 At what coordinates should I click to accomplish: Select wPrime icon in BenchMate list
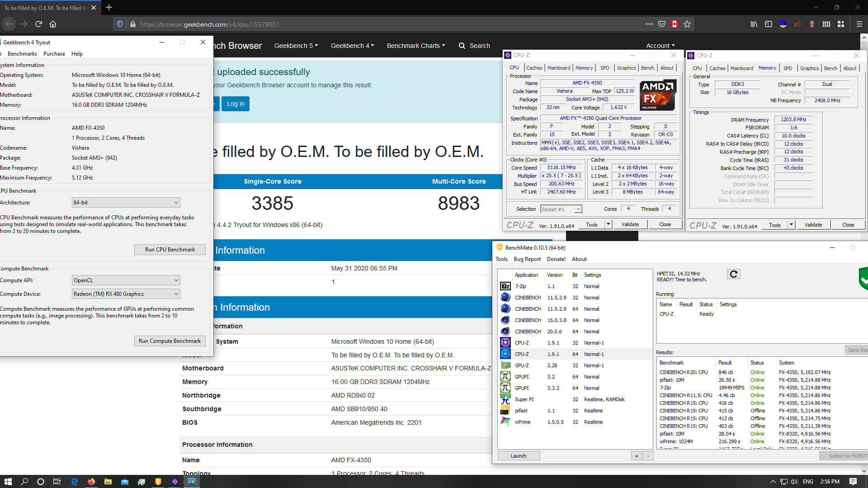pyautogui.click(x=505, y=422)
